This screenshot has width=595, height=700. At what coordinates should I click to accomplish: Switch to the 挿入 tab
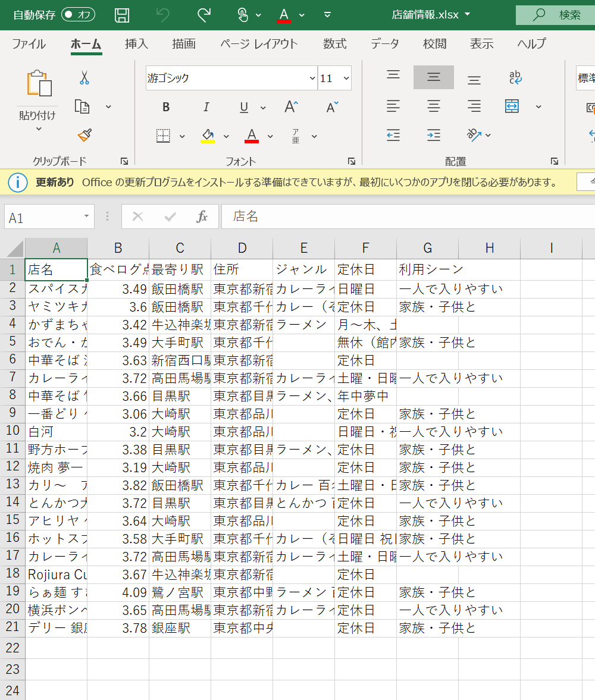point(137,44)
